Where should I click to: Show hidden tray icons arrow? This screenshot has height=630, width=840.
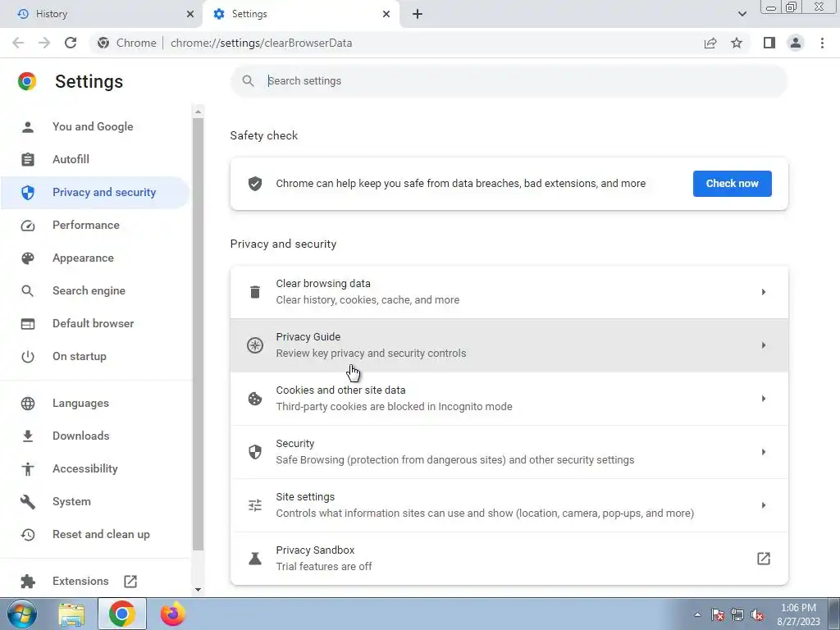point(697,615)
